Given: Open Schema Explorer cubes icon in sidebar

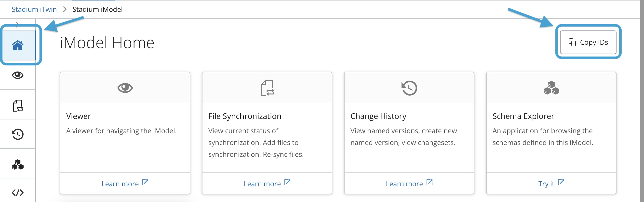Looking at the screenshot, I should (18, 164).
